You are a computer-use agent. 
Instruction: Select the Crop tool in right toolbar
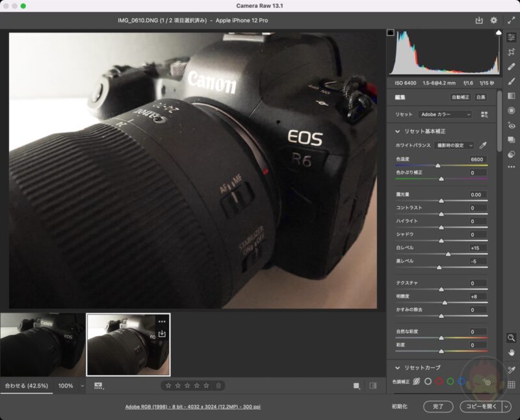(511, 52)
